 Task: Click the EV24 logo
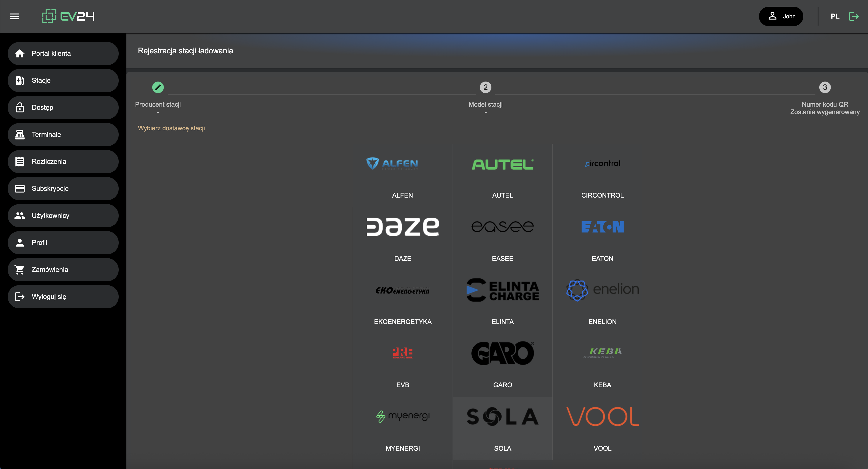point(68,16)
